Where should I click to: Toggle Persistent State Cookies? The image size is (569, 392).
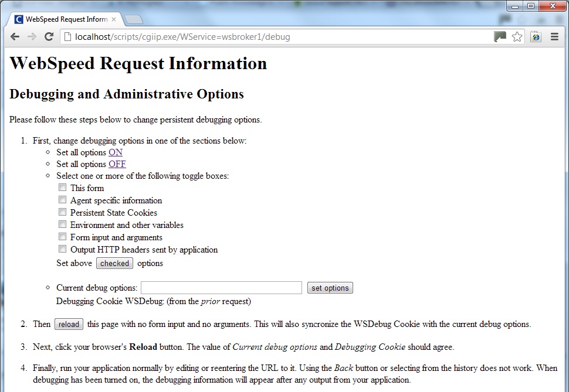point(62,212)
